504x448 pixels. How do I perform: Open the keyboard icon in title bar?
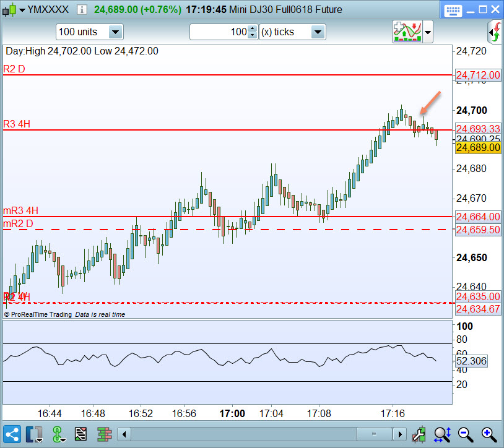pos(453,11)
